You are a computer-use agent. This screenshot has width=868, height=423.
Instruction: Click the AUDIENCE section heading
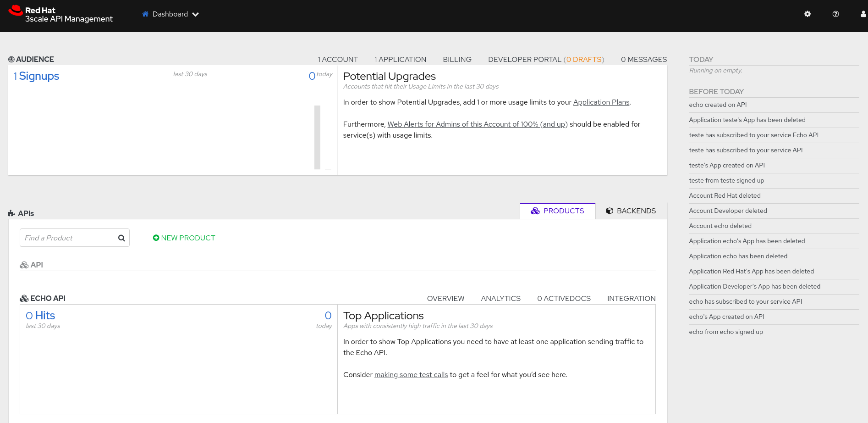tap(31, 60)
